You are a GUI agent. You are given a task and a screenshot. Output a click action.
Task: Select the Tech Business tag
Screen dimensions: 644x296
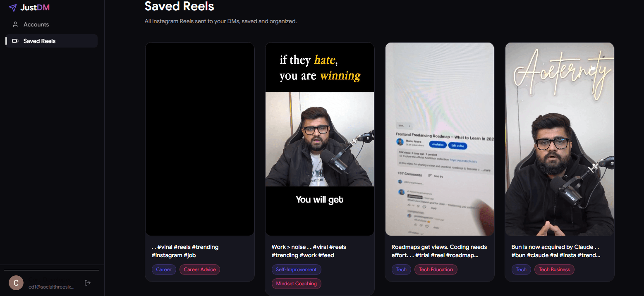click(x=554, y=269)
